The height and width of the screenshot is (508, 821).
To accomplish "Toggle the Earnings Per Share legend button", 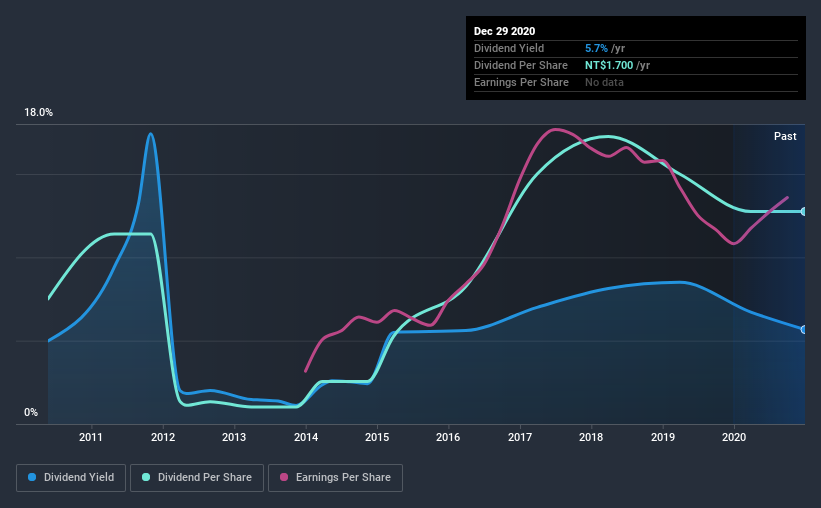I will [x=335, y=478].
